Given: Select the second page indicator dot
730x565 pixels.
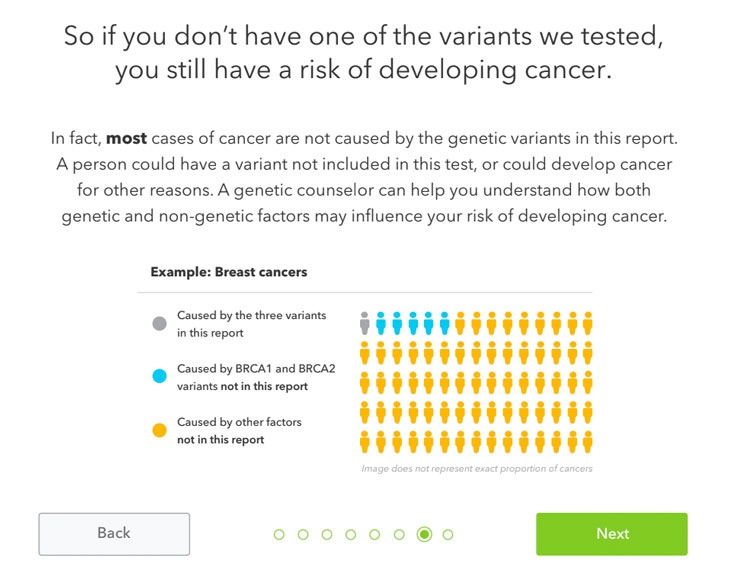Looking at the screenshot, I should [303, 535].
